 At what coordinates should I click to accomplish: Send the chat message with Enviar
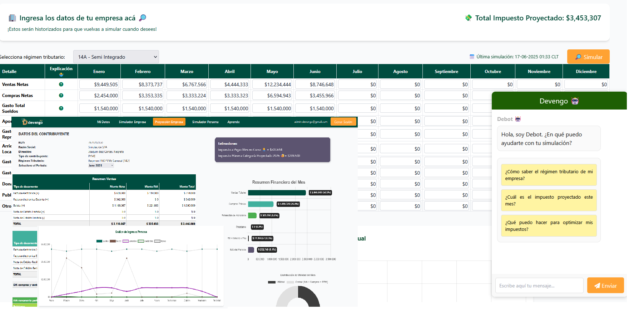point(605,286)
